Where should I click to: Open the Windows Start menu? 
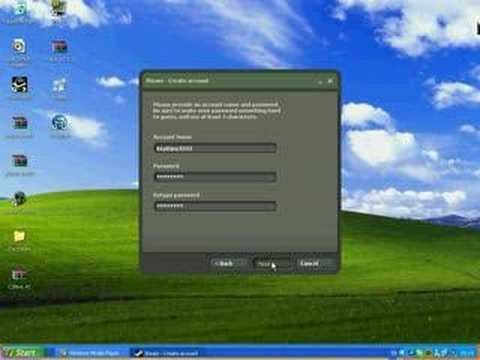(23, 352)
